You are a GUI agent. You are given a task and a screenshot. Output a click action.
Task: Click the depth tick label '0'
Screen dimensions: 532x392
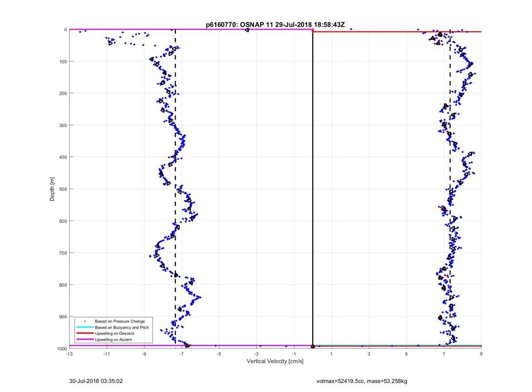(65, 30)
